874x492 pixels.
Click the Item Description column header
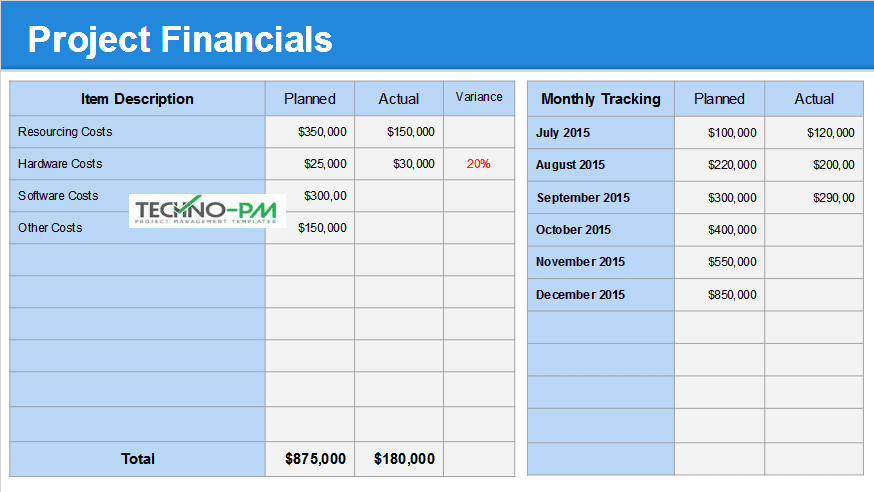click(137, 99)
